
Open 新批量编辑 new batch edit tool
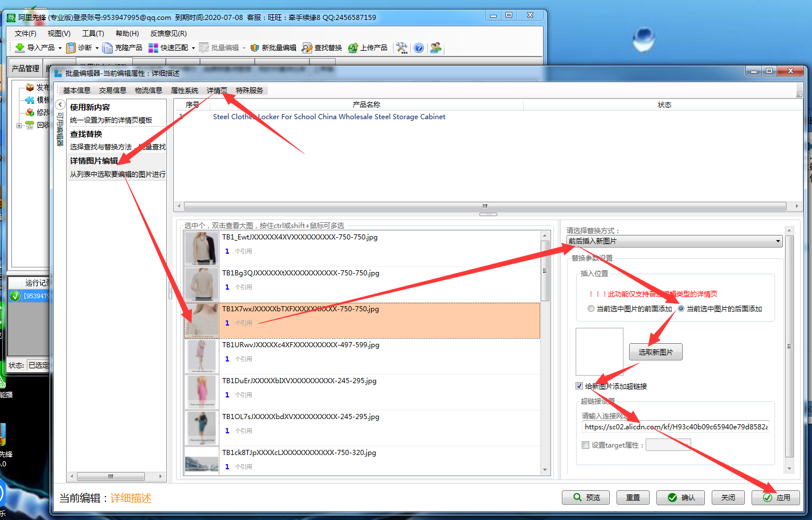pos(255,48)
